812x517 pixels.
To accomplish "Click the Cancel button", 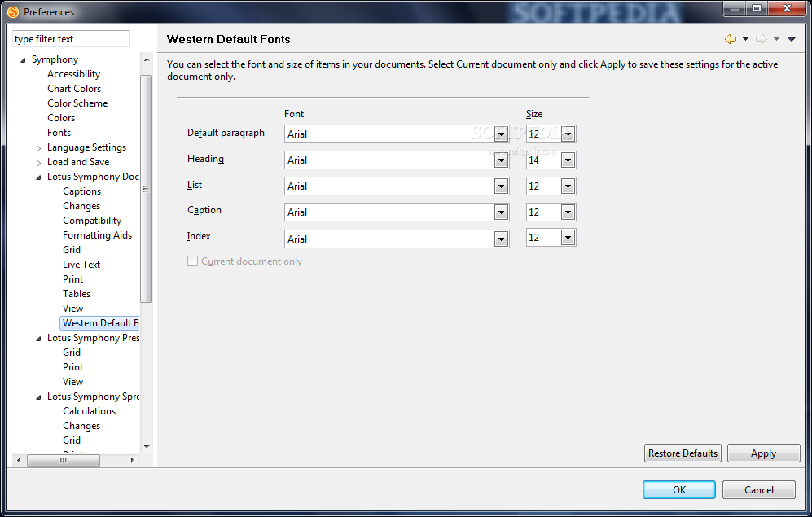I will [759, 489].
